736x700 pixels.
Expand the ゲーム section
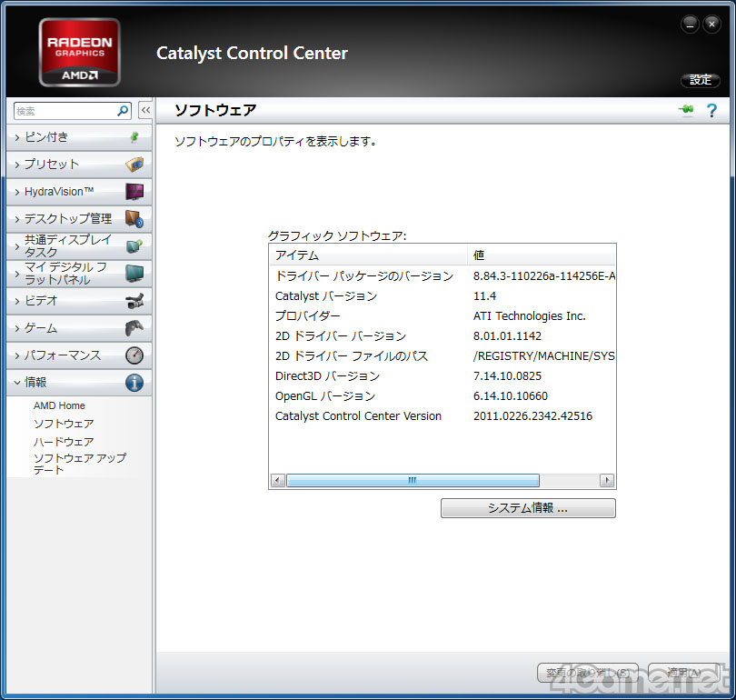79,327
